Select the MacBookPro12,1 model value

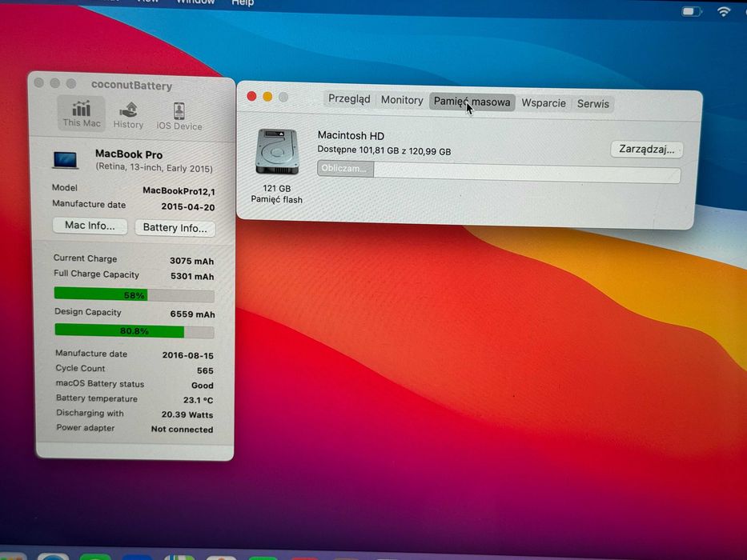[179, 191]
